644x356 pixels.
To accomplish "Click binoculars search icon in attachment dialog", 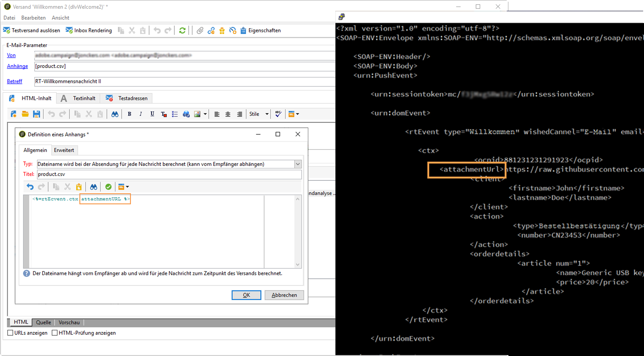I will [x=93, y=187].
